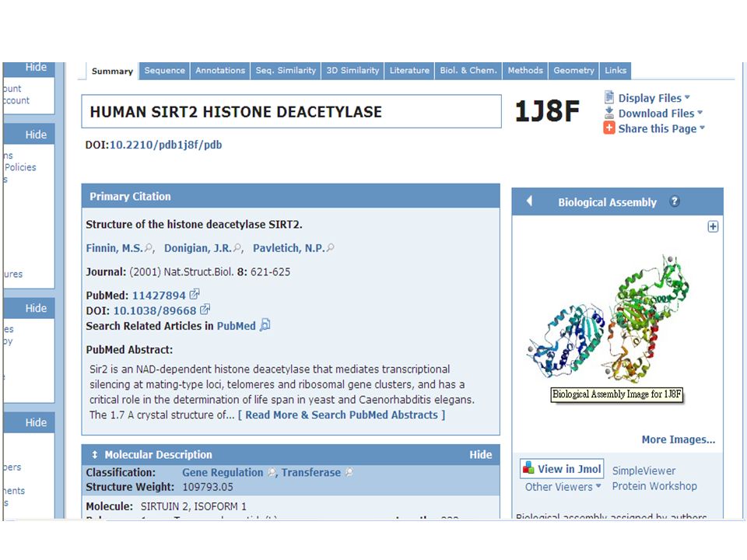Switch to the Geometry tab
This screenshot has width=747, height=560.
[573, 71]
